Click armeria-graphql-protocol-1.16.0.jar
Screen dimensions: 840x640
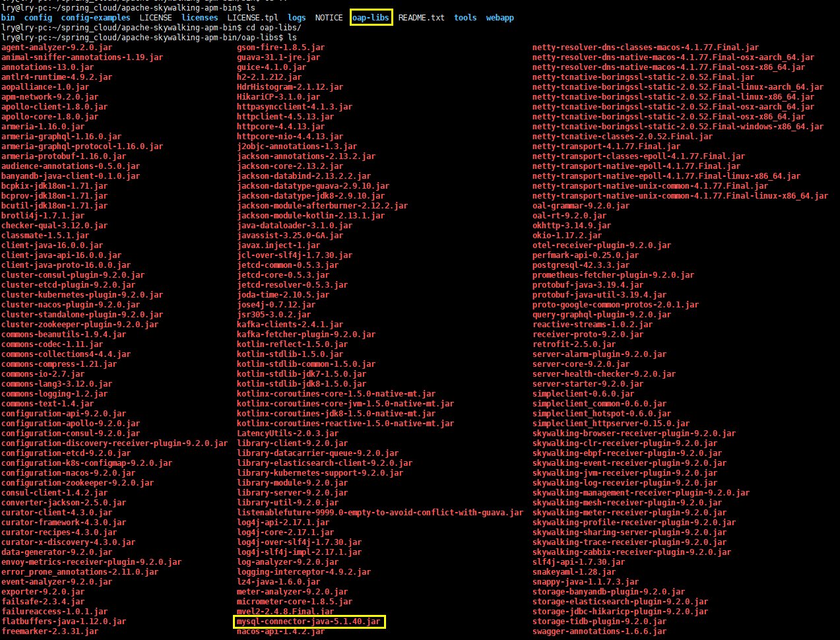[x=82, y=146]
